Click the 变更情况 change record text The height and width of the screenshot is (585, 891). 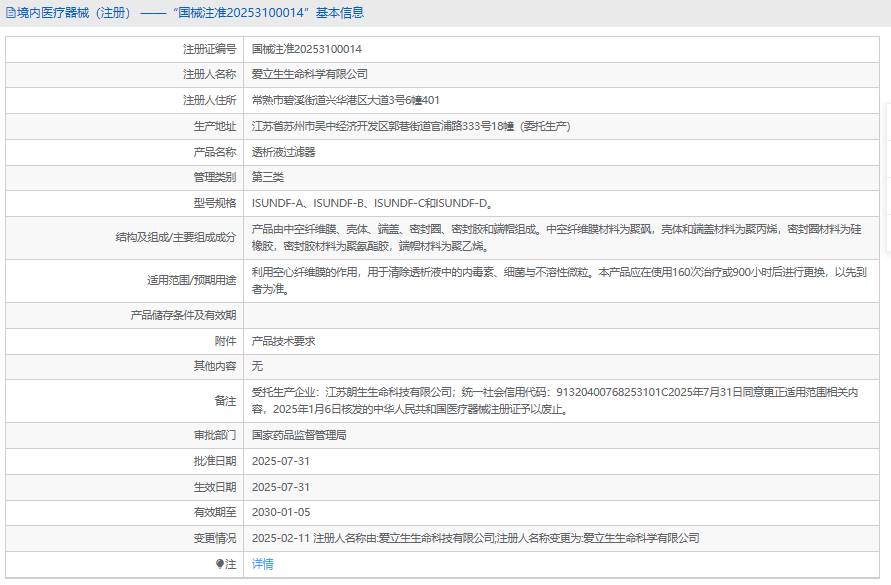point(475,538)
